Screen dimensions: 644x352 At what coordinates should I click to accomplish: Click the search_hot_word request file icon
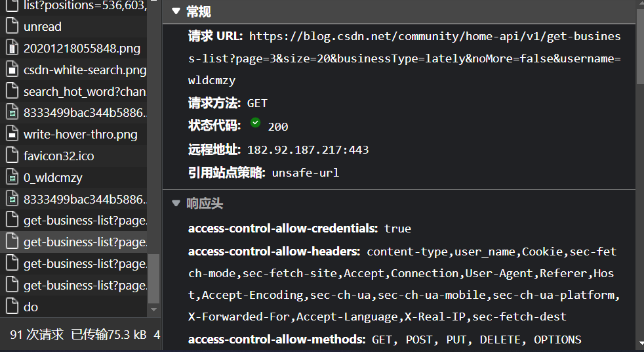pos(12,92)
